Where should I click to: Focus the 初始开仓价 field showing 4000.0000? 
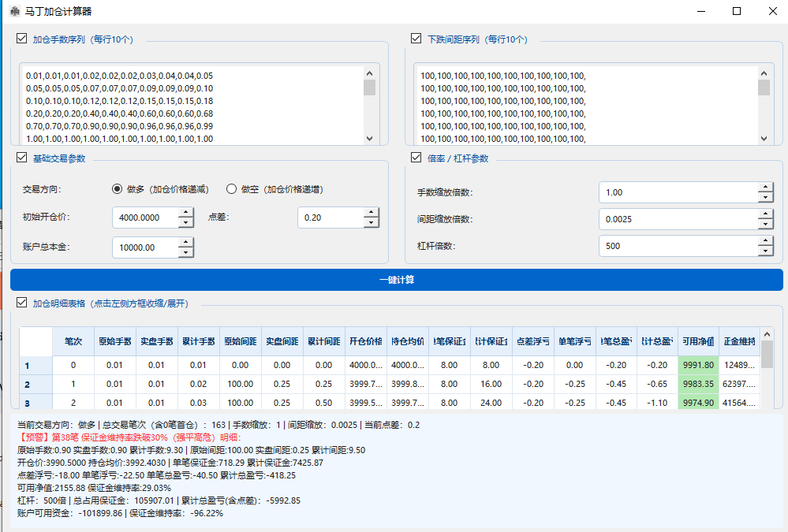point(146,218)
